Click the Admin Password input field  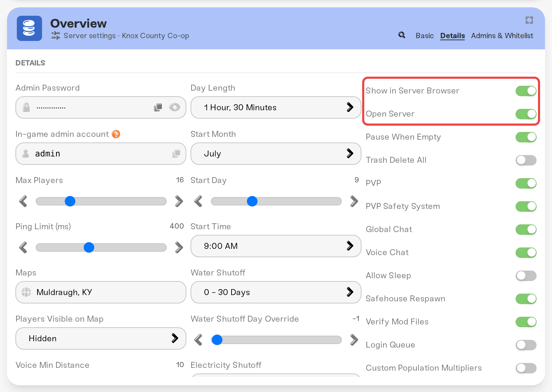pyautogui.click(x=101, y=107)
